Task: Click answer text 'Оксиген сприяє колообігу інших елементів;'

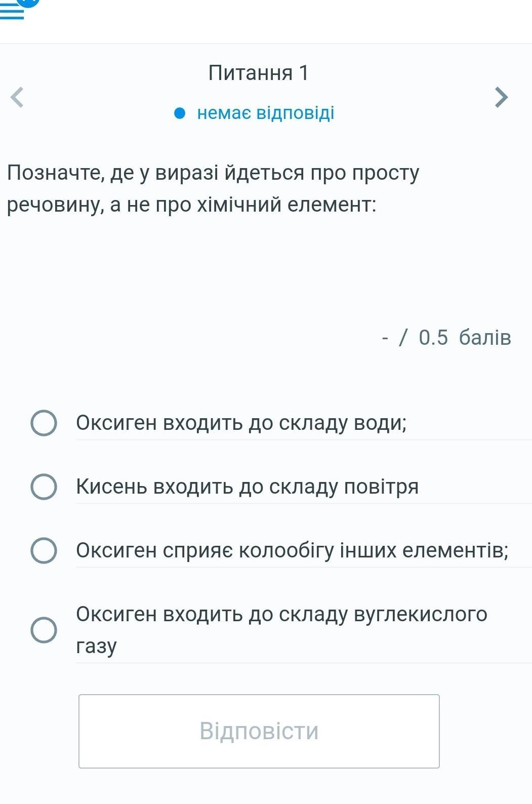Action: (x=292, y=550)
